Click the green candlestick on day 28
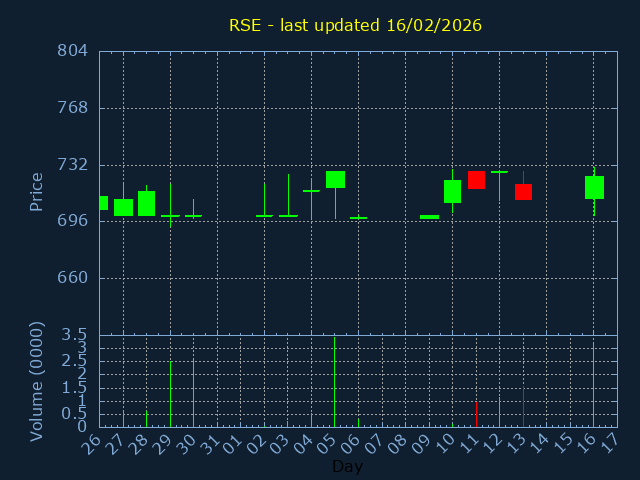 click(147, 203)
